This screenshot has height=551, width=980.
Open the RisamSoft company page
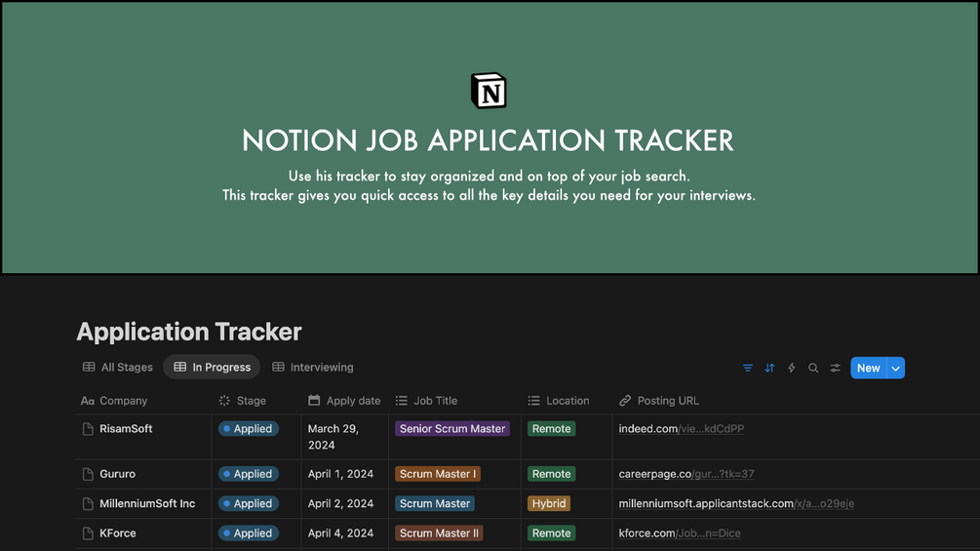(x=126, y=429)
